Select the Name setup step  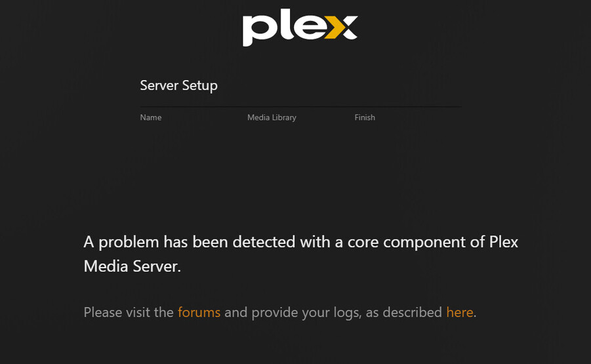pos(151,117)
